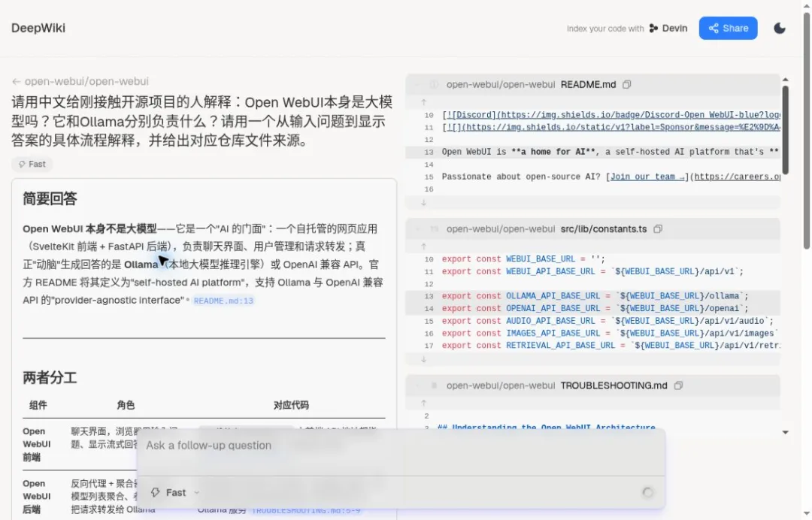Click the code panel scrollbar thumb

click(785, 129)
